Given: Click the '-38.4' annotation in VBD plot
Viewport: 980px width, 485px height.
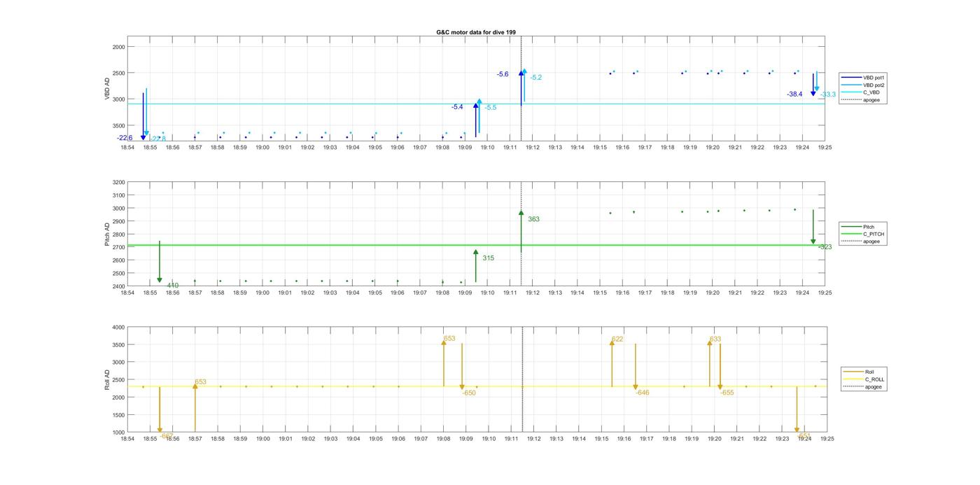Looking at the screenshot, I should coord(794,94).
